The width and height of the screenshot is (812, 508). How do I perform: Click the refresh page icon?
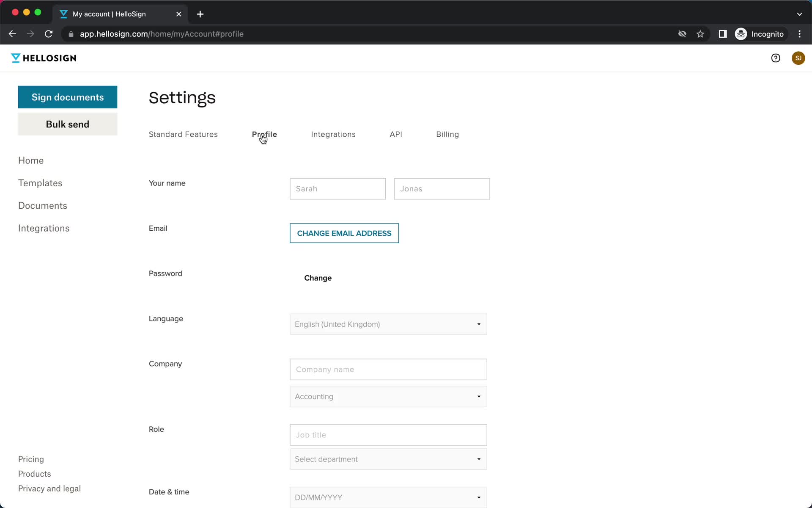(49, 33)
